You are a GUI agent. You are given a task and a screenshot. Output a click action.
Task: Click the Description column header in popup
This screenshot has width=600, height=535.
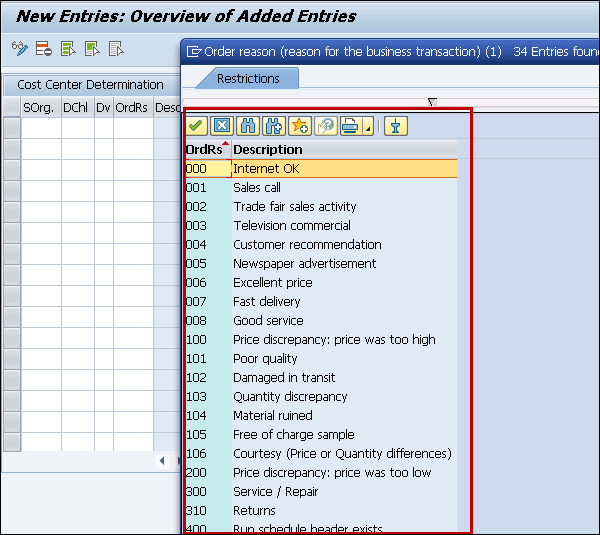[268, 150]
